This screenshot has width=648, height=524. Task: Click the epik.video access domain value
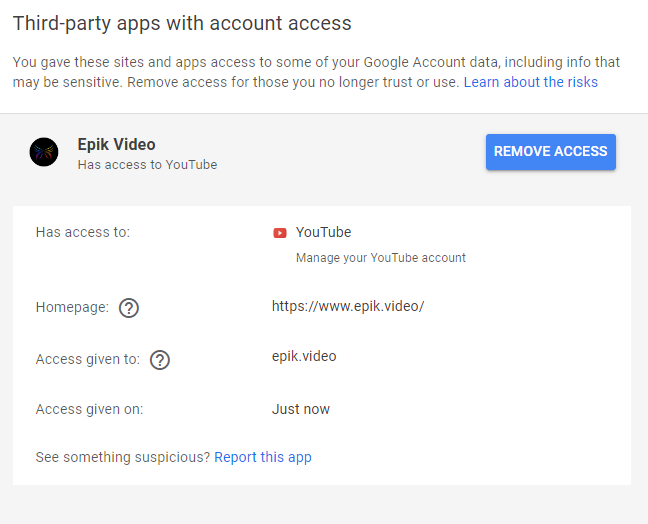pyautogui.click(x=304, y=356)
